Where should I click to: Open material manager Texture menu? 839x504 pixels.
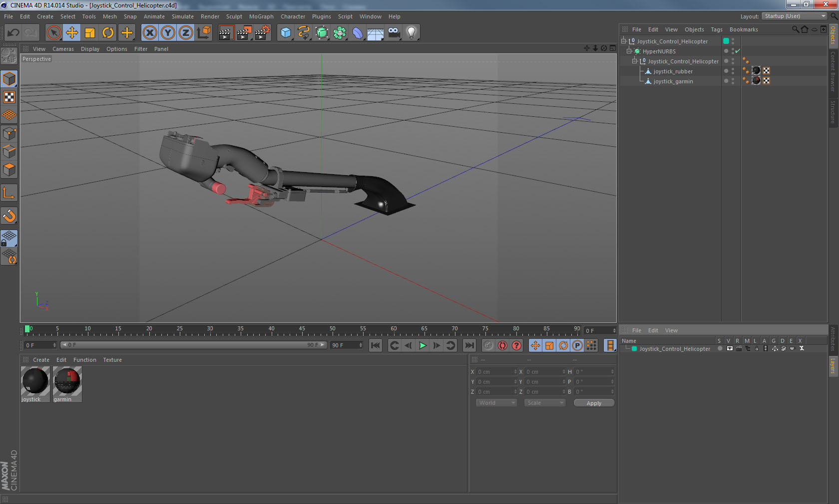pos(112,360)
